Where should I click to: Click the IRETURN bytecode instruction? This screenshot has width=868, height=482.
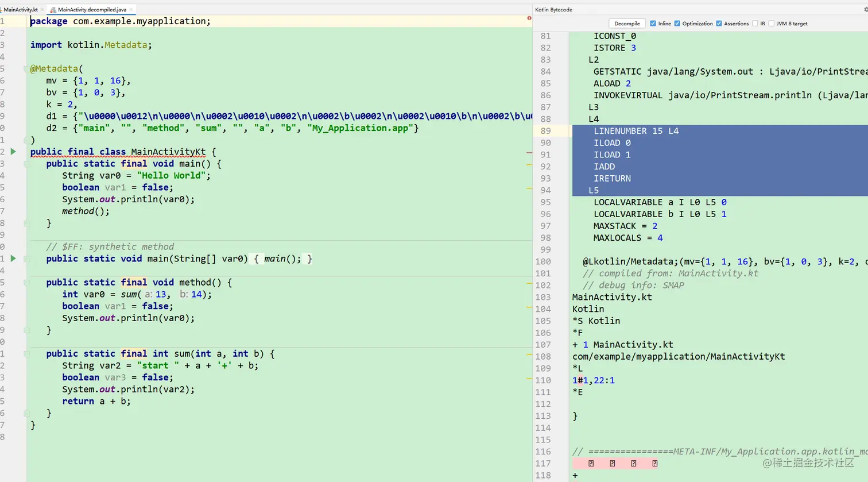[x=612, y=179]
